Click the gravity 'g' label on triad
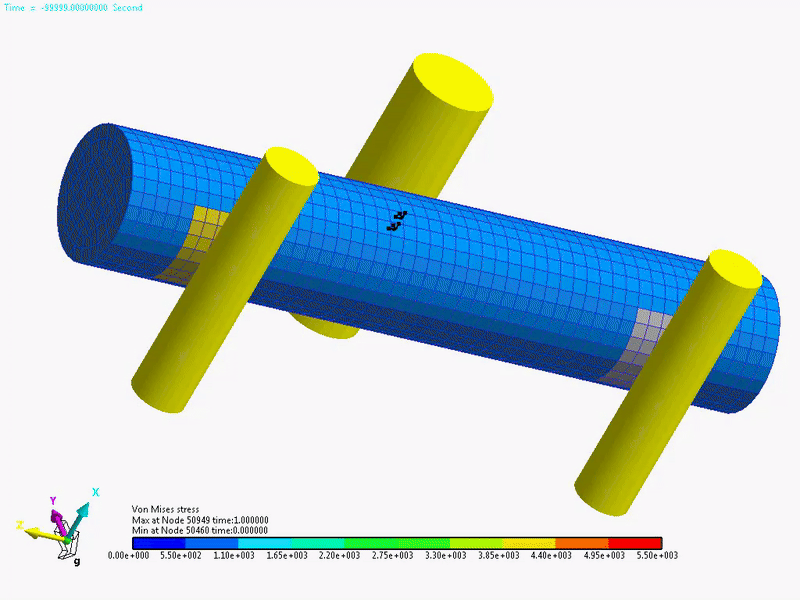This screenshot has width=800, height=600. [x=77, y=561]
